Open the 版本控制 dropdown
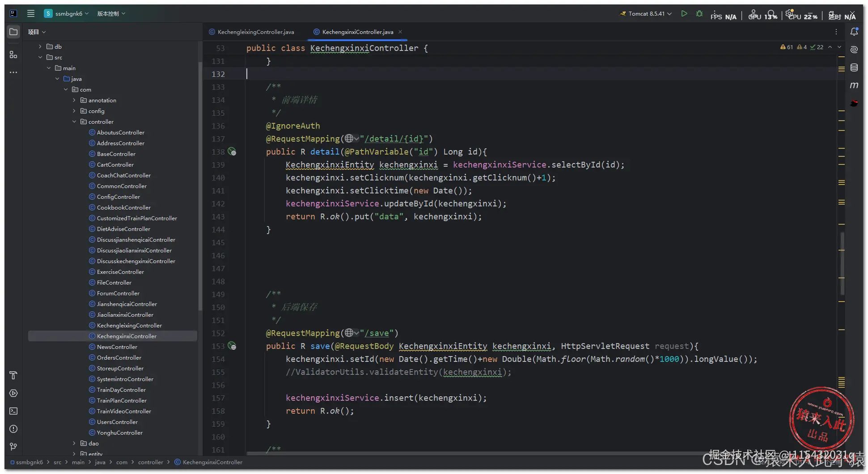This screenshot has width=868, height=474. tap(111, 13)
